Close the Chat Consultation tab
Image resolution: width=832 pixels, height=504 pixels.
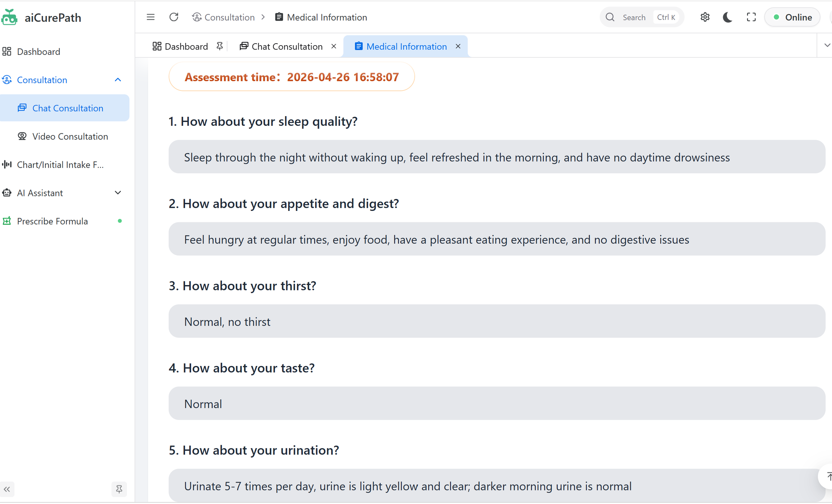[x=333, y=46]
